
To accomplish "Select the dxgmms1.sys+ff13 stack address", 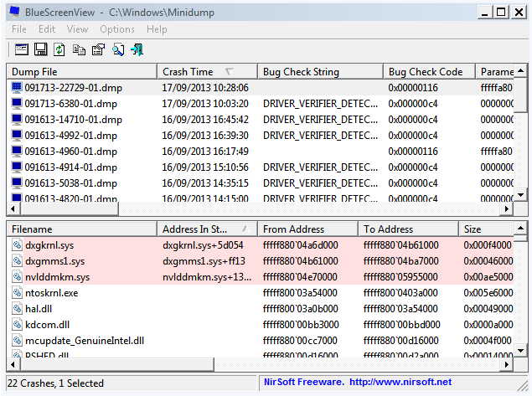I will 204,260.
